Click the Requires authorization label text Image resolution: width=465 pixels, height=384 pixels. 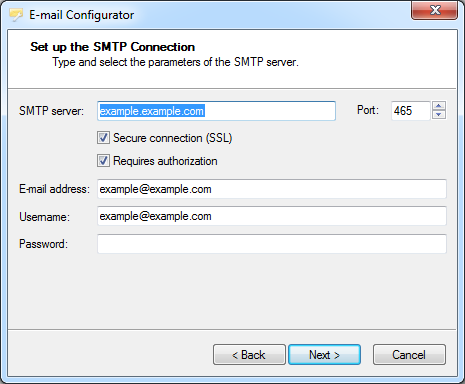point(165,161)
